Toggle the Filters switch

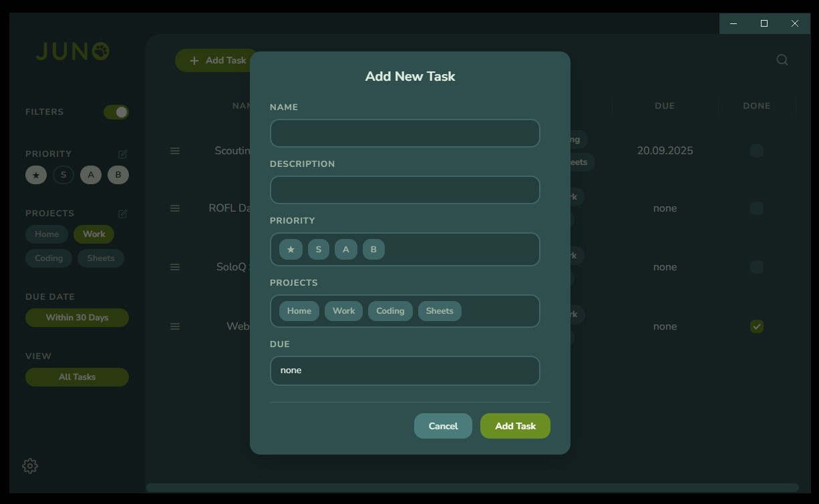(116, 112)
